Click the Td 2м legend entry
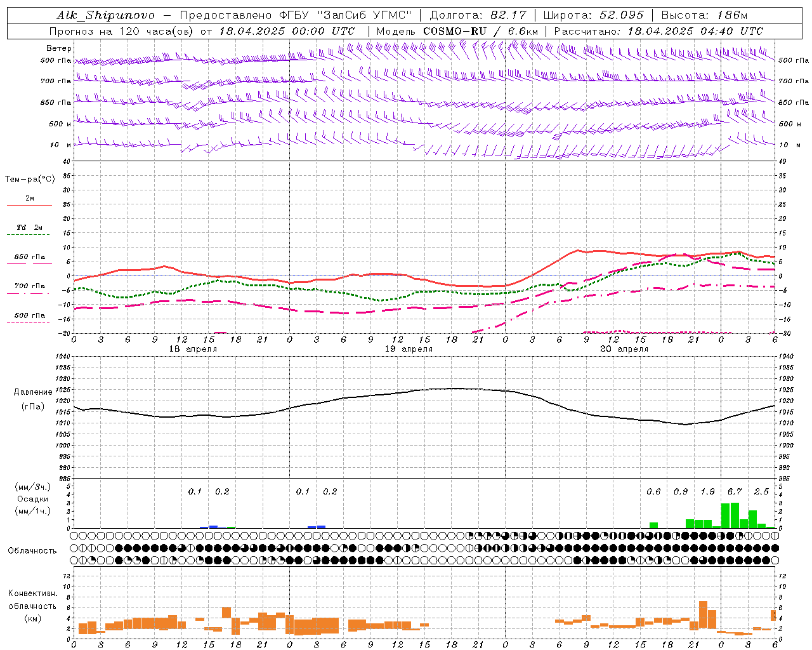Image resolution: width=812 pixels, height=650 pixels. pos(29,227)
